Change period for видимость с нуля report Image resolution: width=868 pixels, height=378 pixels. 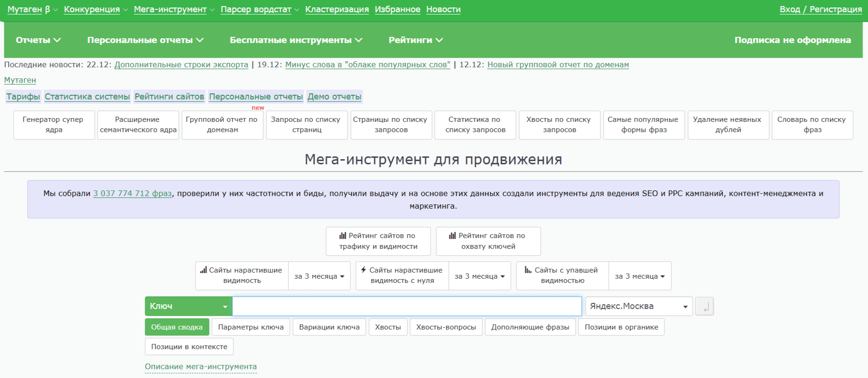(480, 276)
